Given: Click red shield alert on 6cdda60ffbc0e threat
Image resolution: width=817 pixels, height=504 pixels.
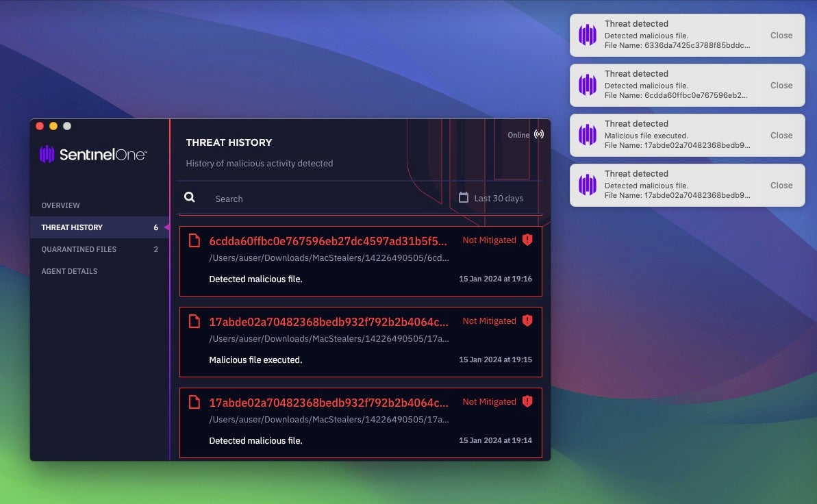Looking at the screenshot, I should (x=527, y=240).
